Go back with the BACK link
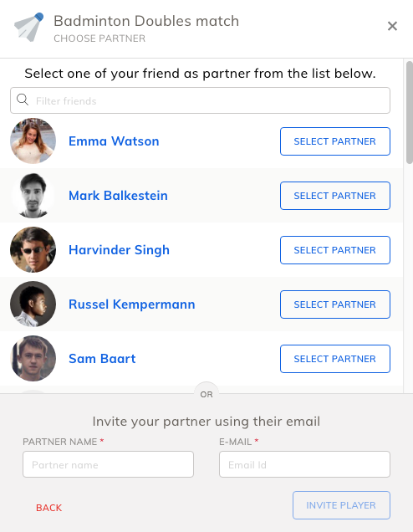The height and width of the screenshot is (532, 413). (49, 508)
